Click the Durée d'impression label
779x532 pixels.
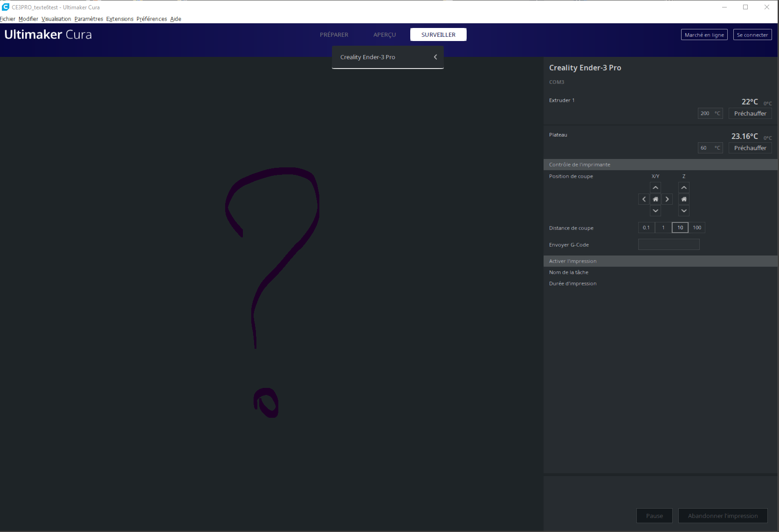point(573,283)
